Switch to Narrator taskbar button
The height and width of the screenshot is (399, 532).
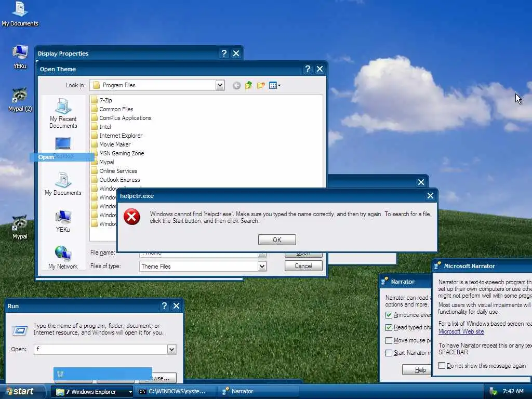[x=258, y=392]
